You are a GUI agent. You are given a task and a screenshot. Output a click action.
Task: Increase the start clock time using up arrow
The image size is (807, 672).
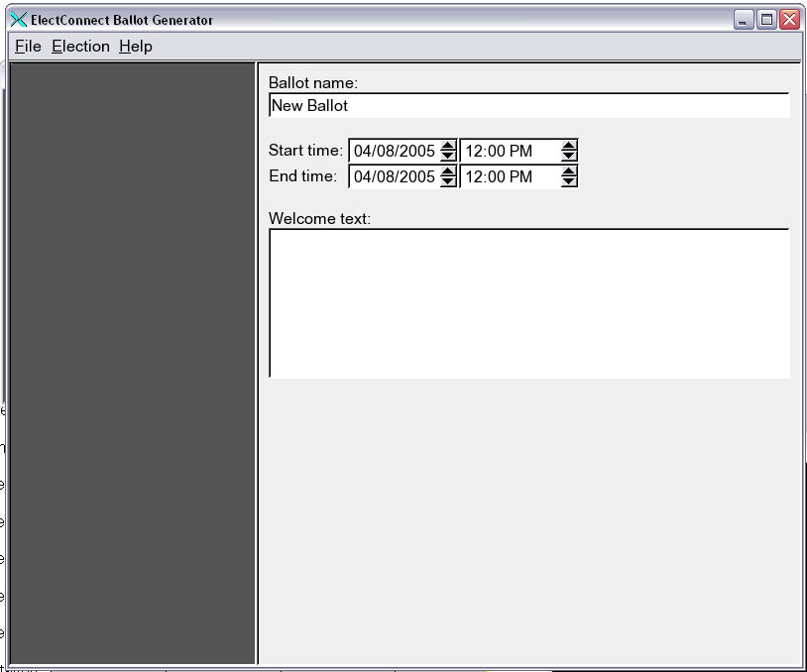pos(568,147)
